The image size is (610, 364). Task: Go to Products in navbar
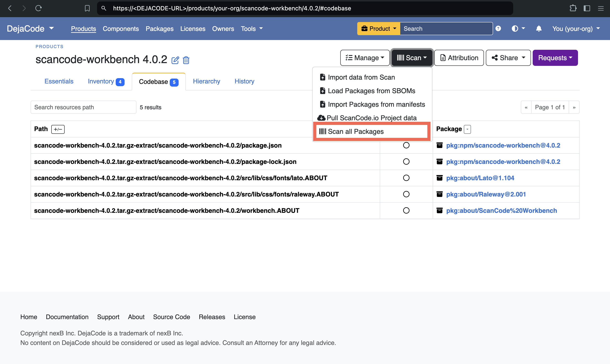coord(83,29)
